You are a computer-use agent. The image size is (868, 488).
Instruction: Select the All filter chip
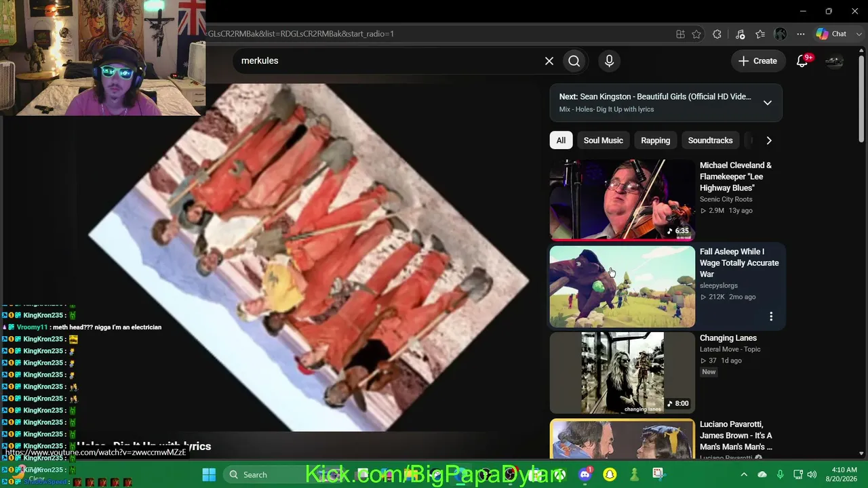coord(561,140)
